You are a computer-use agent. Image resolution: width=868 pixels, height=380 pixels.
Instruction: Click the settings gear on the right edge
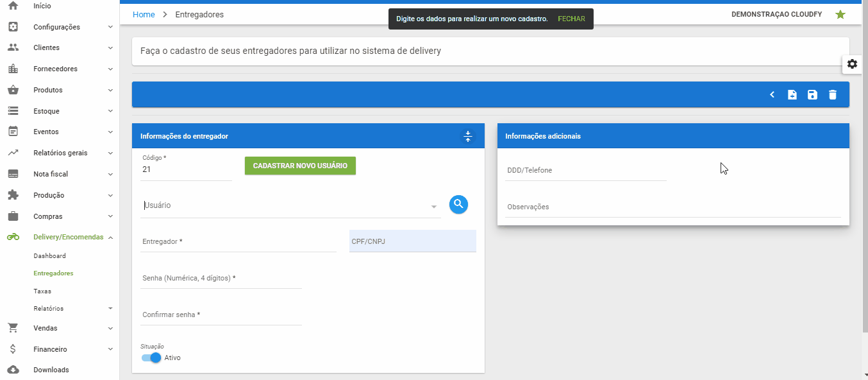click(852, 64)
